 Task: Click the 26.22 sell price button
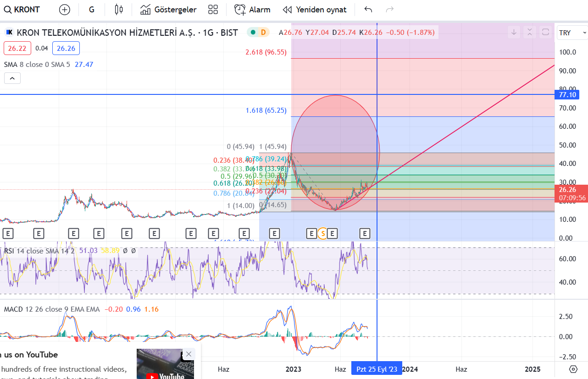(x=17, y=48)
